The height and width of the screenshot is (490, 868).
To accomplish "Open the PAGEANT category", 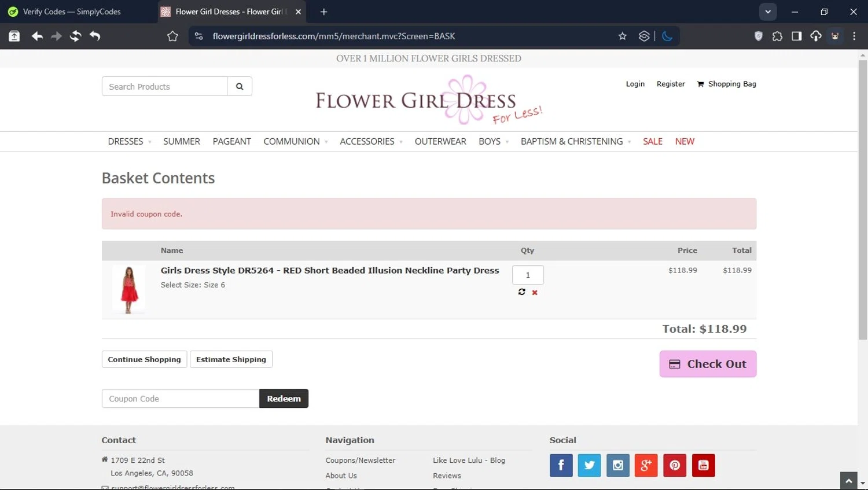I will [x=232, y=142].
